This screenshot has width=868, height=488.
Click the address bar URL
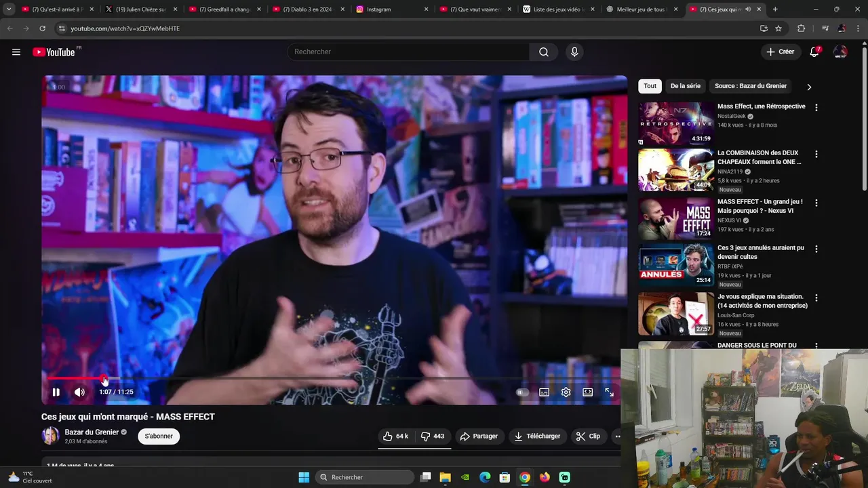click(x=125, y=28)
